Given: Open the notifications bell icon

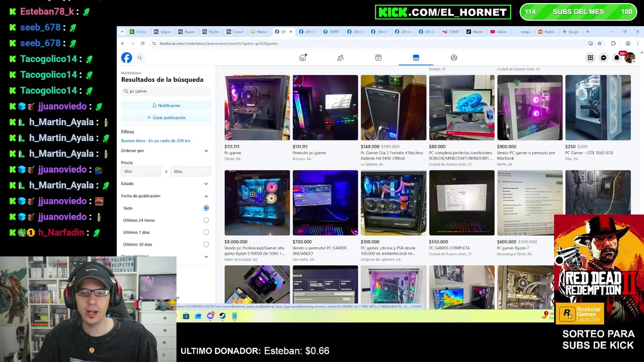Looking at the screenshot, I should coord(617,58).
